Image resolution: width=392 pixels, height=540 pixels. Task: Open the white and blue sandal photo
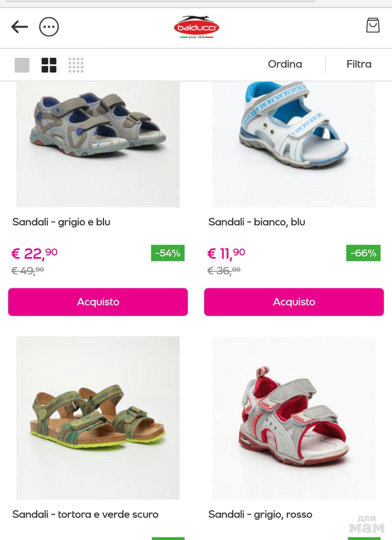[x=294, y=144]
